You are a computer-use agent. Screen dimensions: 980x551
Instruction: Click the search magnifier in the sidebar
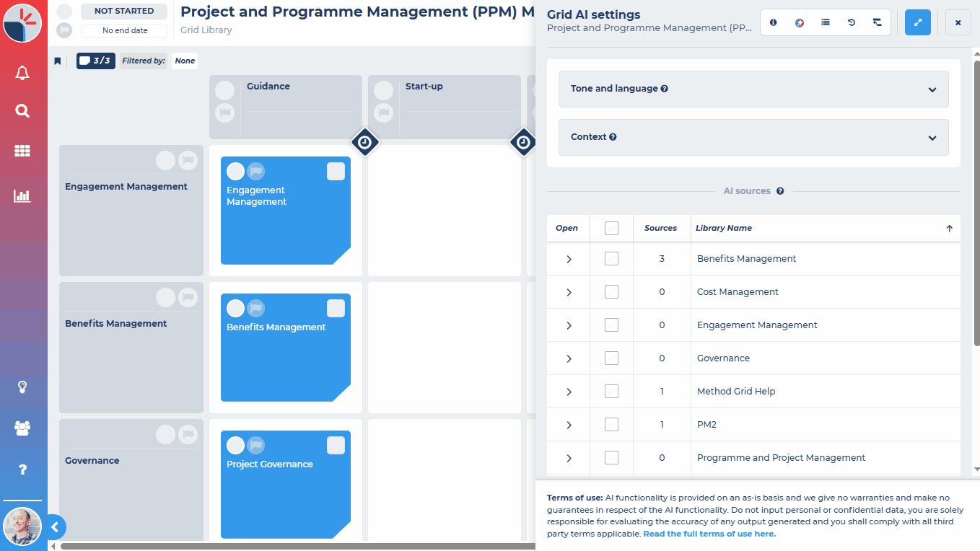pyautogui.click(x=22, y=111)
